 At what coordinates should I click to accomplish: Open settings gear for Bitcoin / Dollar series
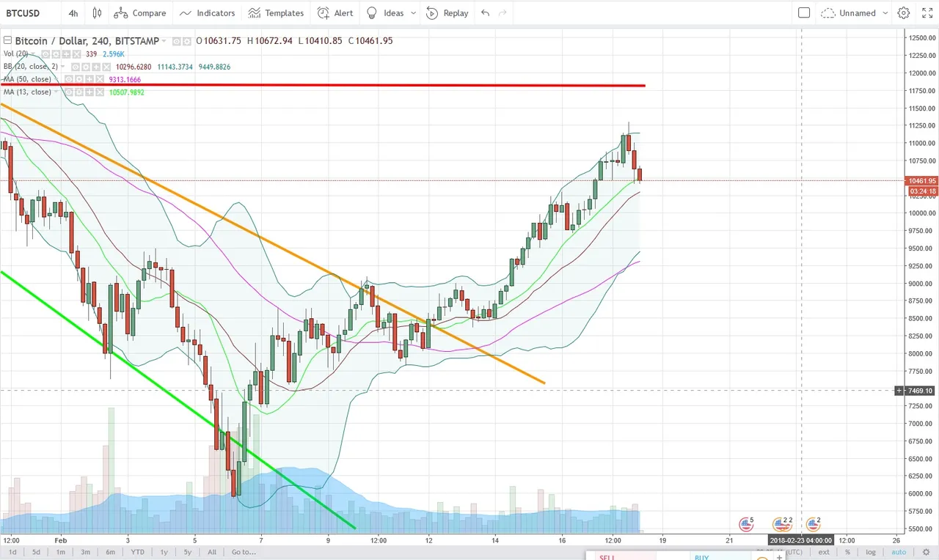(187, 41)
